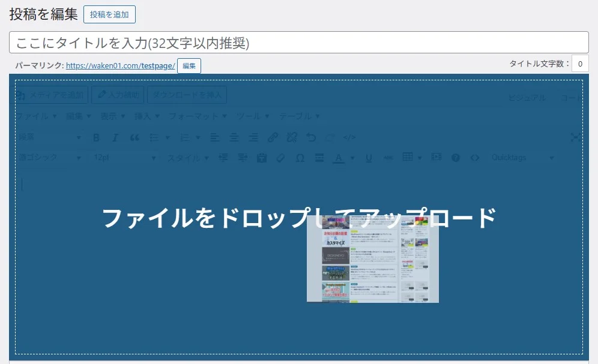Undo the last edit
The image size is (598, 364).
click(311, 137)
